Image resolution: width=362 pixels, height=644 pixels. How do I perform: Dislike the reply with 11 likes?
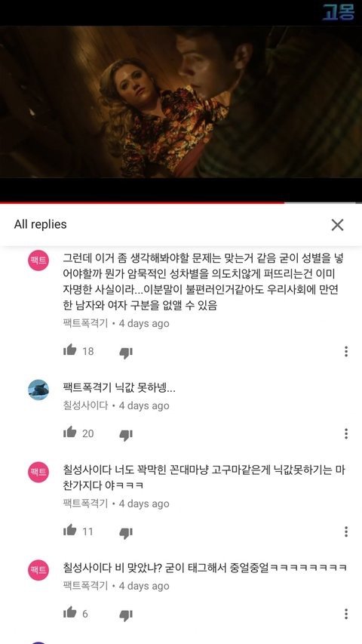click(126, 533)
